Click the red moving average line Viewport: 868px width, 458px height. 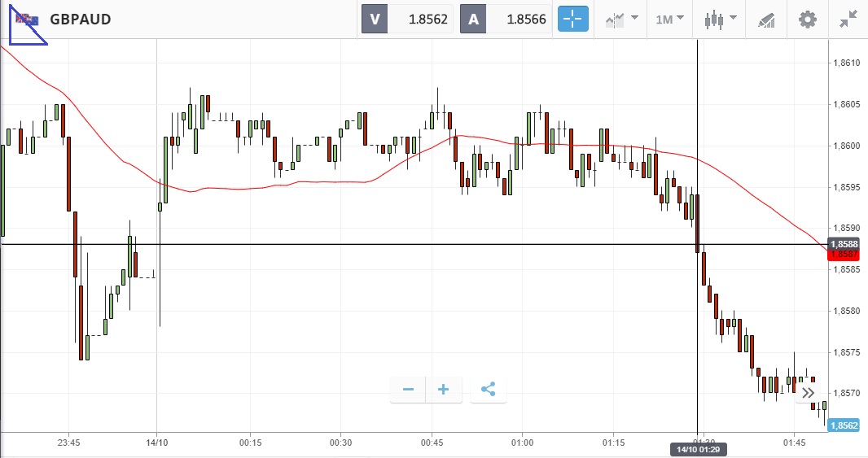(x=244, y=188)
